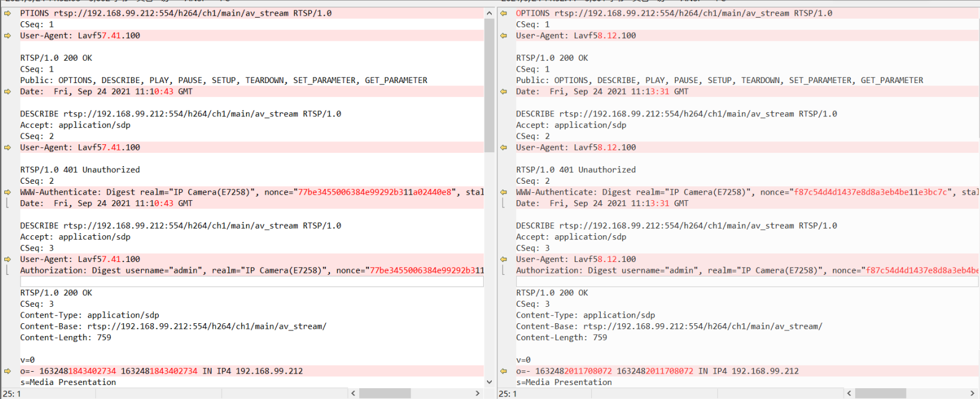Screen dimensions: 980x399
Task: Click 'v=0' line in left pane
Action: [x=27, y=360]
